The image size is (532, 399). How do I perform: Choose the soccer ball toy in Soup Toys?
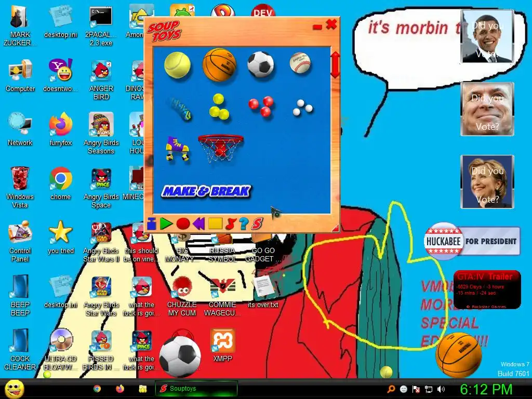point(261,64)
